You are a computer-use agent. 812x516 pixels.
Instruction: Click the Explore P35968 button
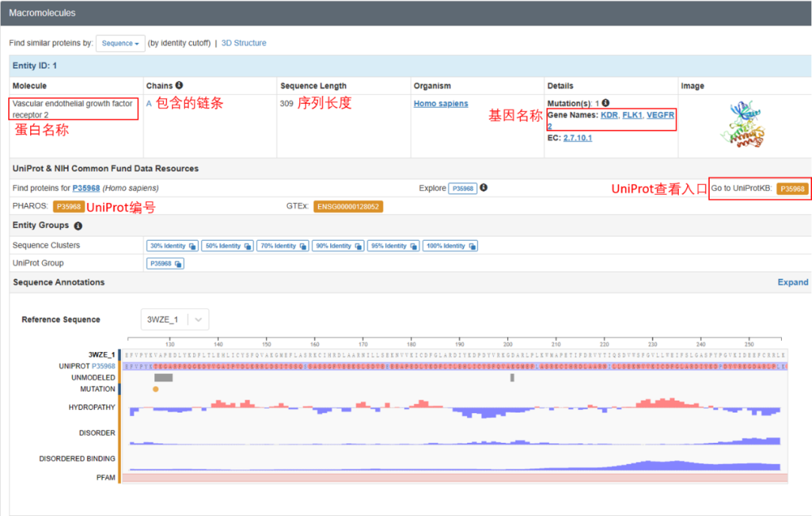click(x=462, y=188)
